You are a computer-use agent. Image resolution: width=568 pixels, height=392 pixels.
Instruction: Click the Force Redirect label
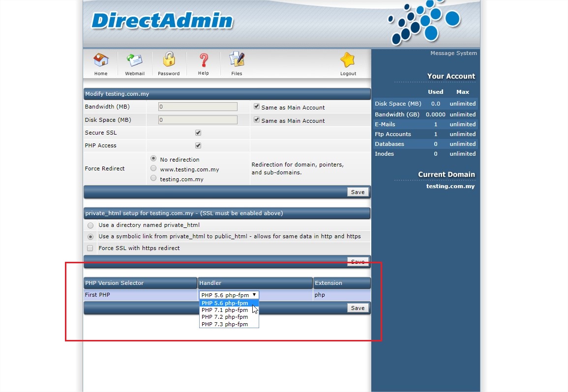point(105,168)
